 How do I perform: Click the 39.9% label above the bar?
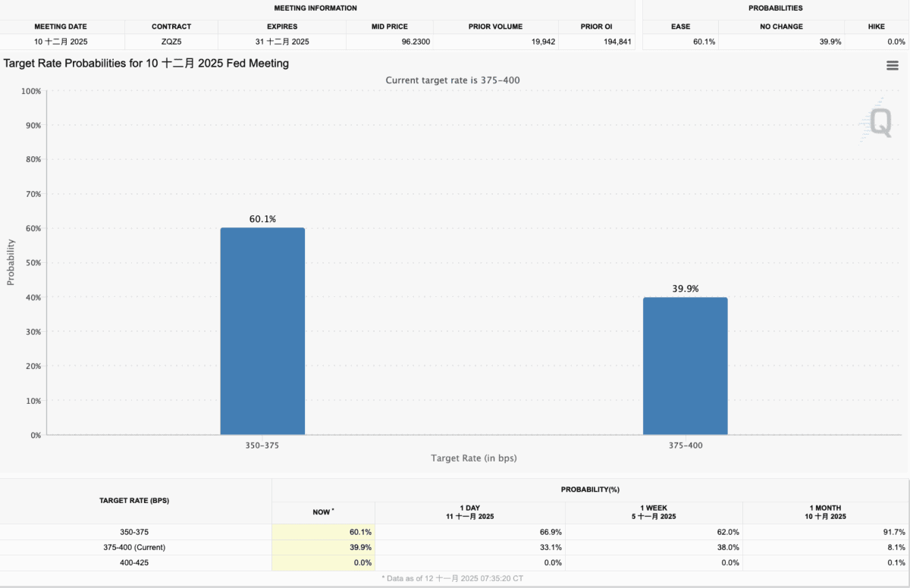(x=685, y=289)
